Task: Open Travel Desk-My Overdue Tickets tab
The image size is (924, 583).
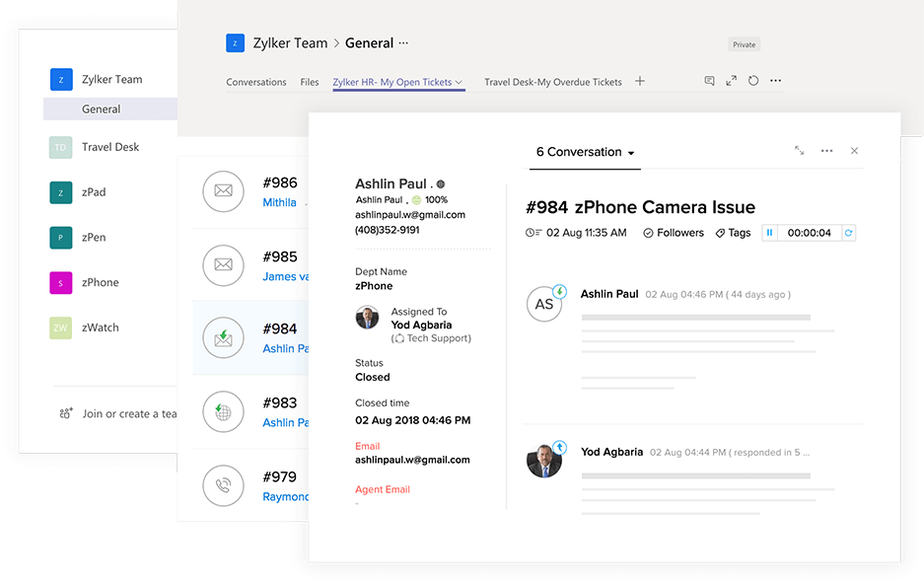Action: pyautogui.click(x=552, y=82)
